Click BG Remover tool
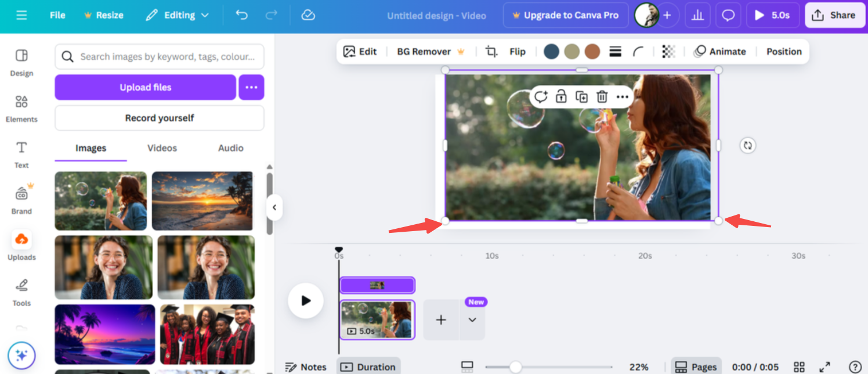 431,52
